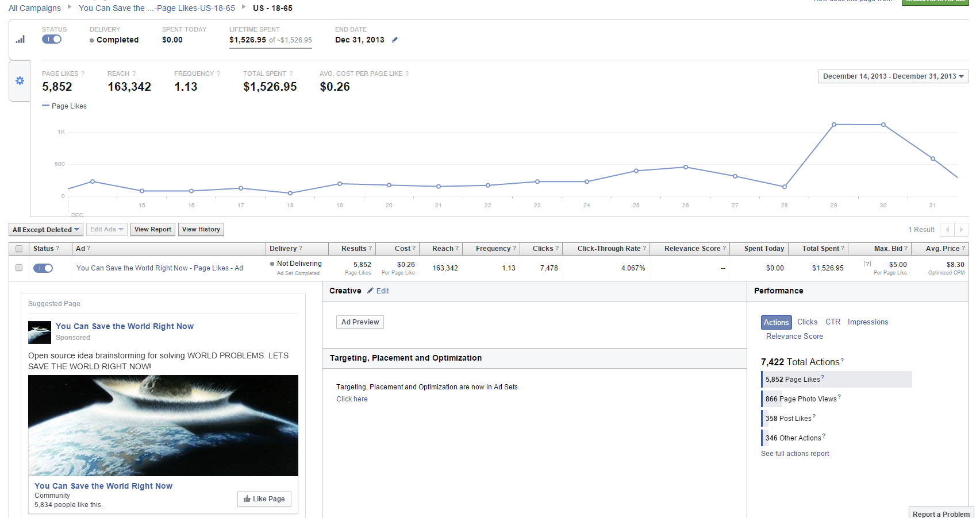Click the pencil icon next to End Date

coord(395,40)
